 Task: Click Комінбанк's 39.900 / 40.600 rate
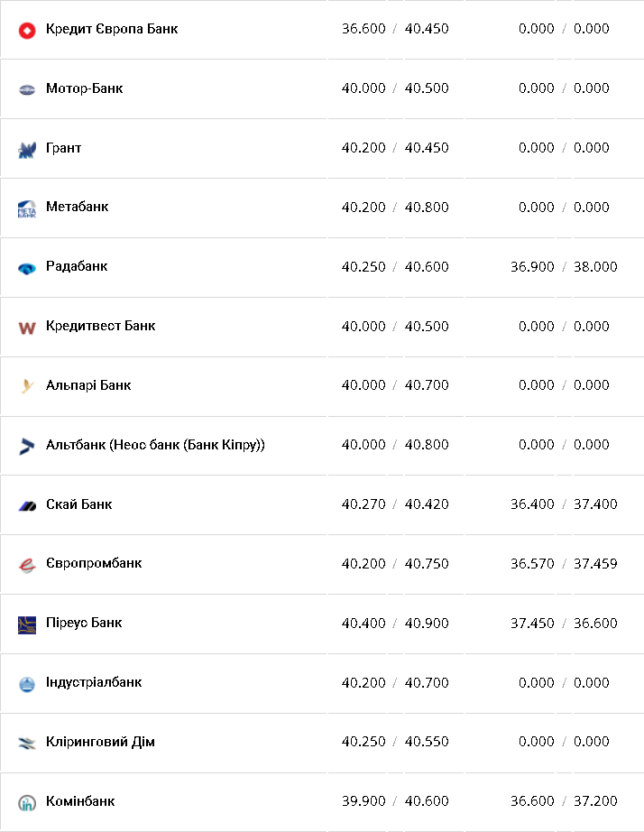pos(395,801)
